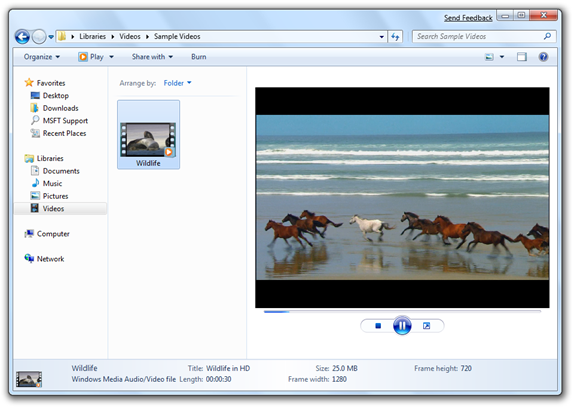Click the Music note icon
The width and height of the screenshot is (574, 408).
(x=35, y=183)
